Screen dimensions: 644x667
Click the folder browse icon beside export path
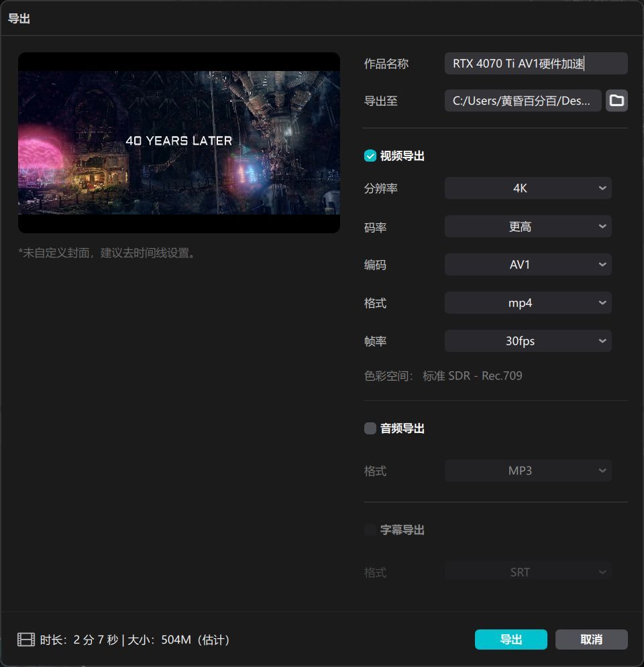(616, 101)
